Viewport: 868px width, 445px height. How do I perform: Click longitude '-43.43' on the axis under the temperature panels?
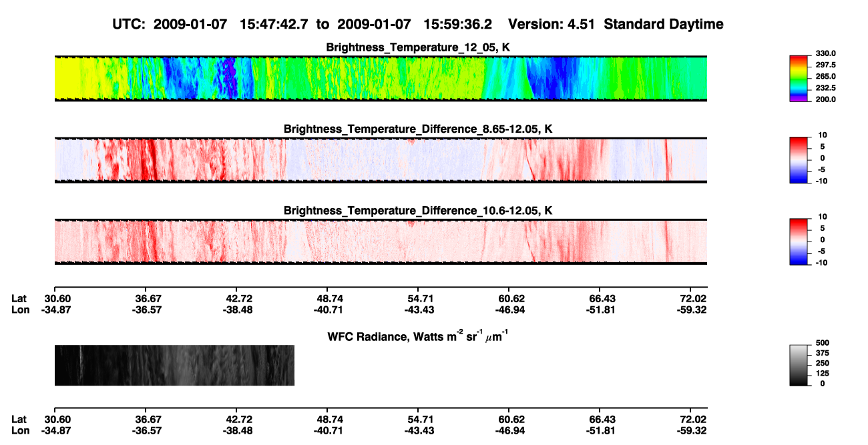[418, 310]
